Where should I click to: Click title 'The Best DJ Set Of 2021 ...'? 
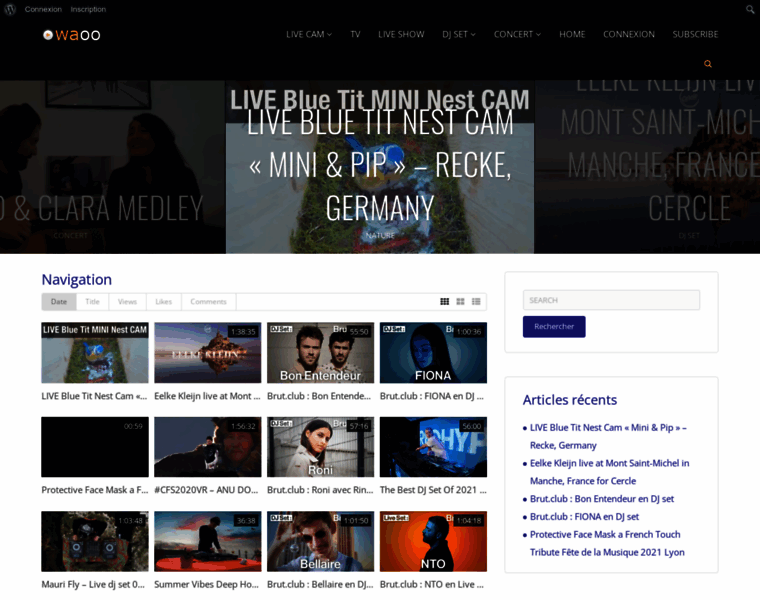(433, 490)
